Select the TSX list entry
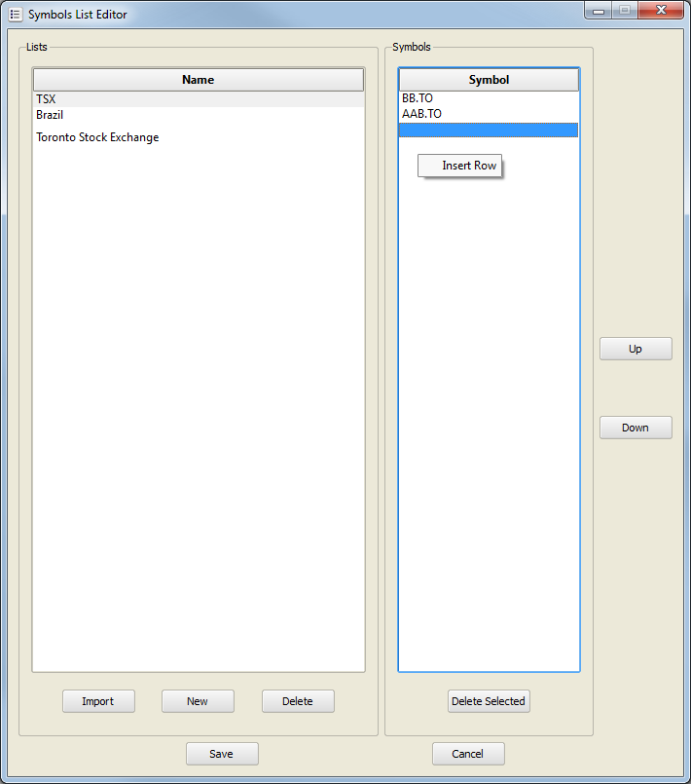Image resolution: width=691 pixels, height=784 pixels. (47, 99)
